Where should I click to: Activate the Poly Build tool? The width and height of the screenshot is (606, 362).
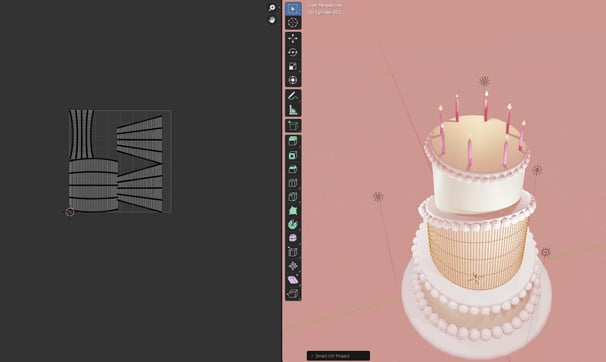click(x=293, y=211)
